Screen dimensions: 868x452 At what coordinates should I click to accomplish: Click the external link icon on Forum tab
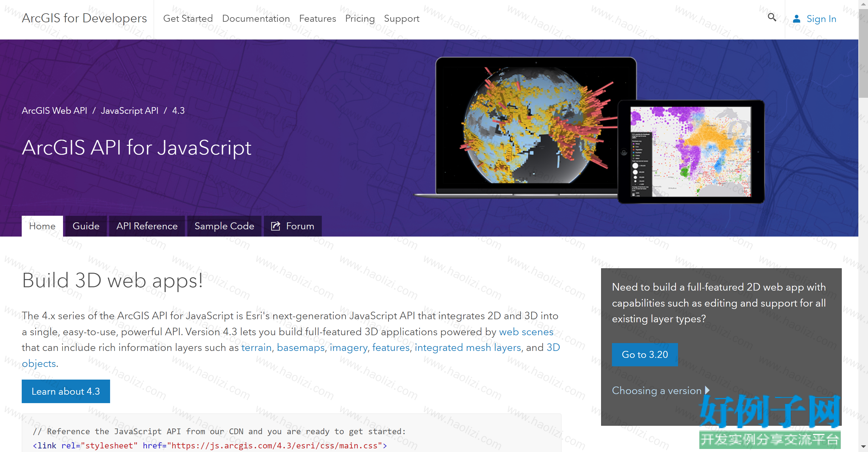[x=276, y=226]
